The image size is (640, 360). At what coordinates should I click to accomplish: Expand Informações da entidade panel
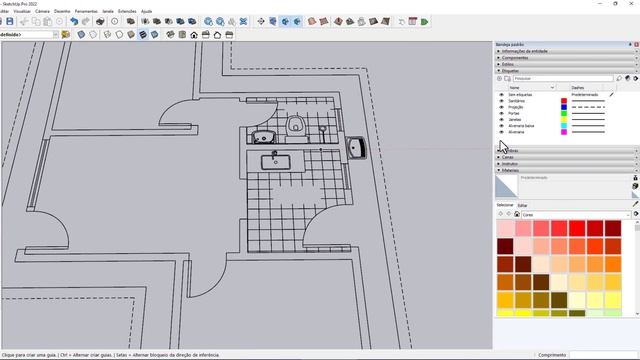pos(567,51)
